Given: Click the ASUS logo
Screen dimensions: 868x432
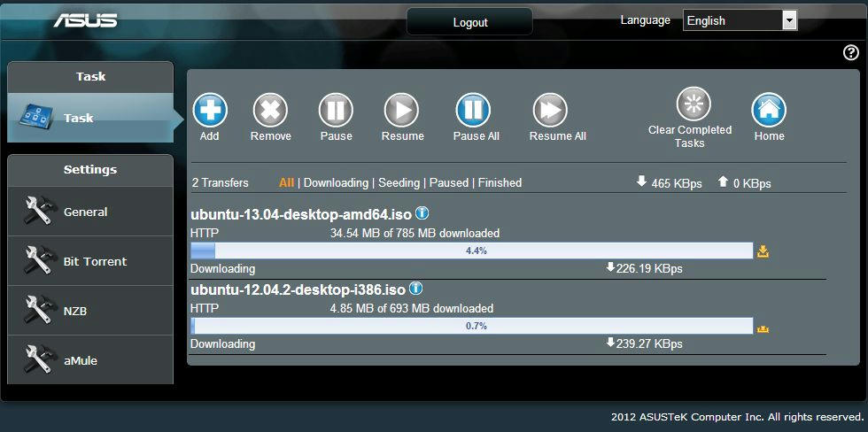Looking at the screenshot, I should coord(85,20).
